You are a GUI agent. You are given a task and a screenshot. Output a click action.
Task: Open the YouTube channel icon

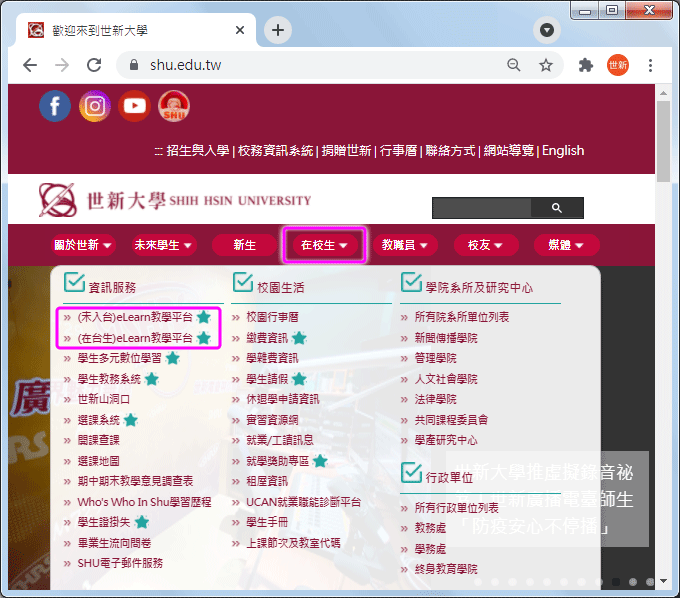click(x=134, y=106)
